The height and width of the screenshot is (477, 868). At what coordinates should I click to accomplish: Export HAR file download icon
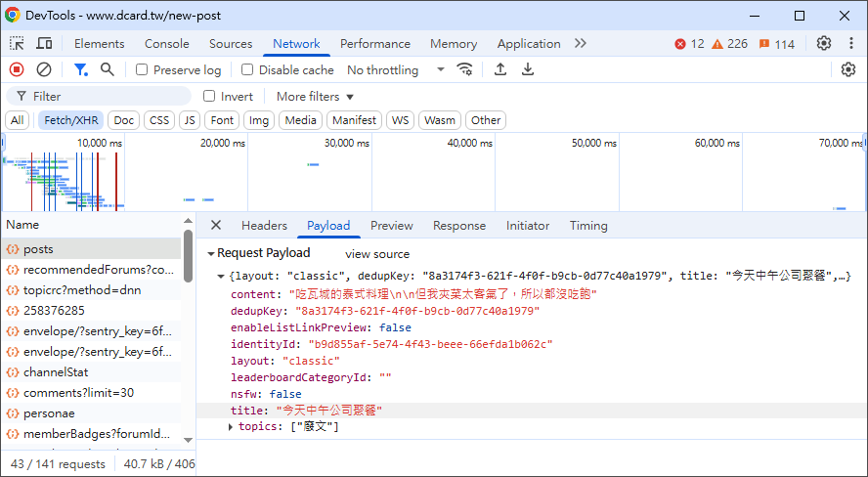pyautogui.click(x=528, y=69)
